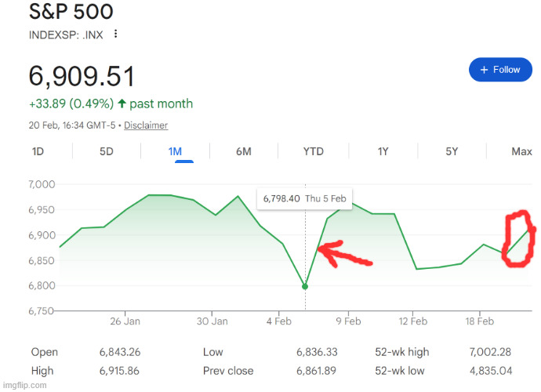Viewport: 541px width, 392px height.
Task: Click the Follow button
Action: click(499, 70)
